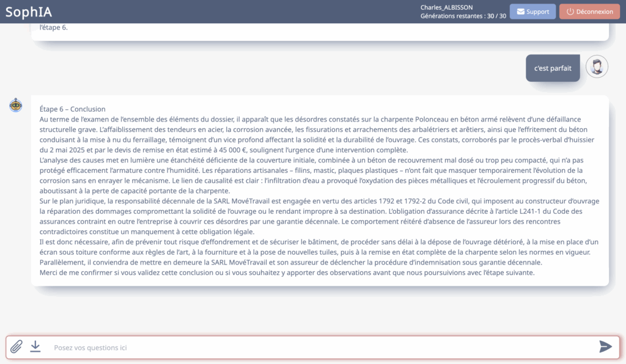Click the paragraph starting 'Sur le plan juridique'
Image resolution: width=626 pixels, height=364 pixels.
(x=319, y=216)
